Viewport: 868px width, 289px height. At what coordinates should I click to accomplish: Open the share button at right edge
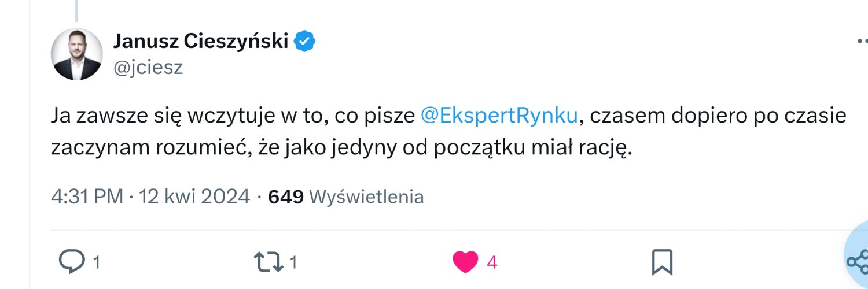[857, 261]
